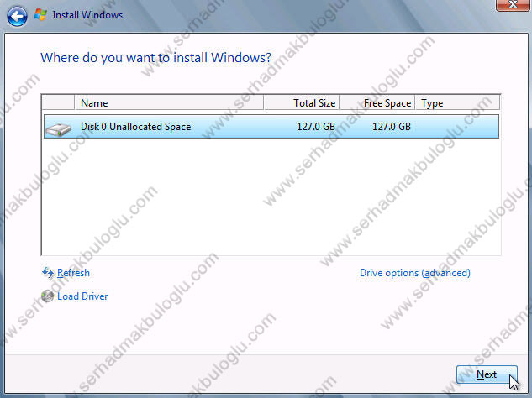Image resolution: width=532 pixels, height=398 pixels.
Task: Open the Load Driver link
Action: pos(82,296)
